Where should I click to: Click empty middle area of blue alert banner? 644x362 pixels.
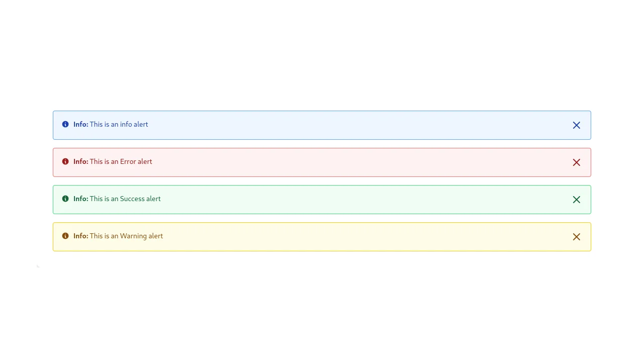(352, 125)
